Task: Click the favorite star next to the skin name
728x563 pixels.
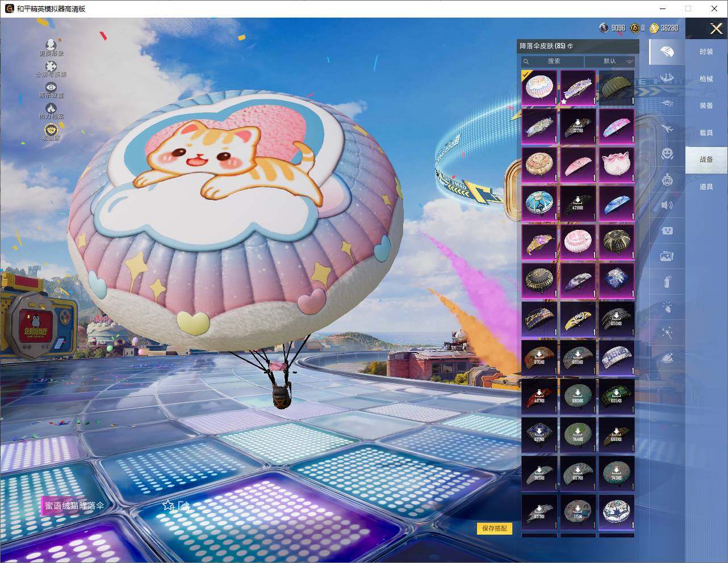Action: click(x=168, y=505)
